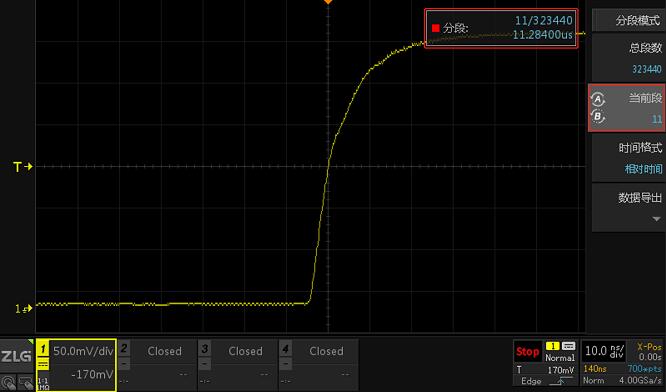Image resolution: width=666 pixels, height=392 pixels.
Task: Toggle channel 3 Closed panel on
Action: [x=238, y=364]
